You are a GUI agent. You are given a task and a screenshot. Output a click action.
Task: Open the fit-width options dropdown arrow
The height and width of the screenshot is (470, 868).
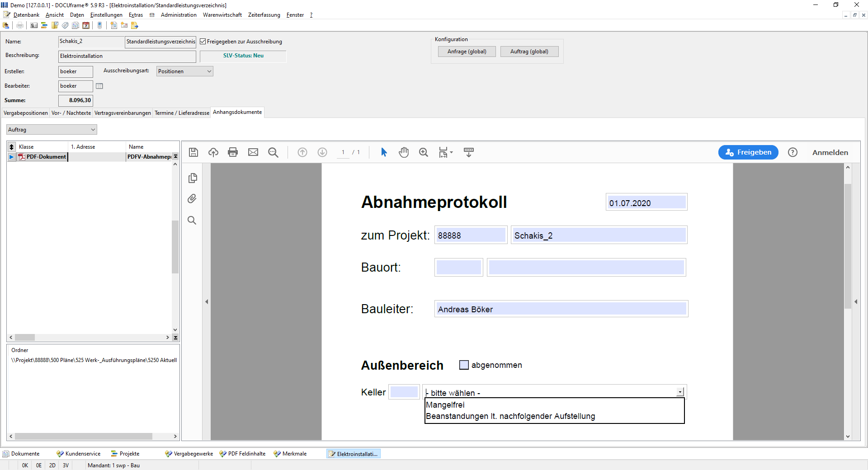(x=451, y=152)
